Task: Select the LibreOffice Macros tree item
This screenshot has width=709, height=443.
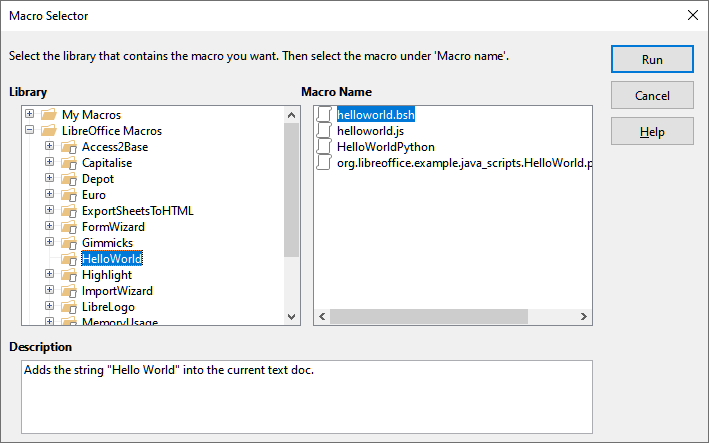Action: pos(112,131)
